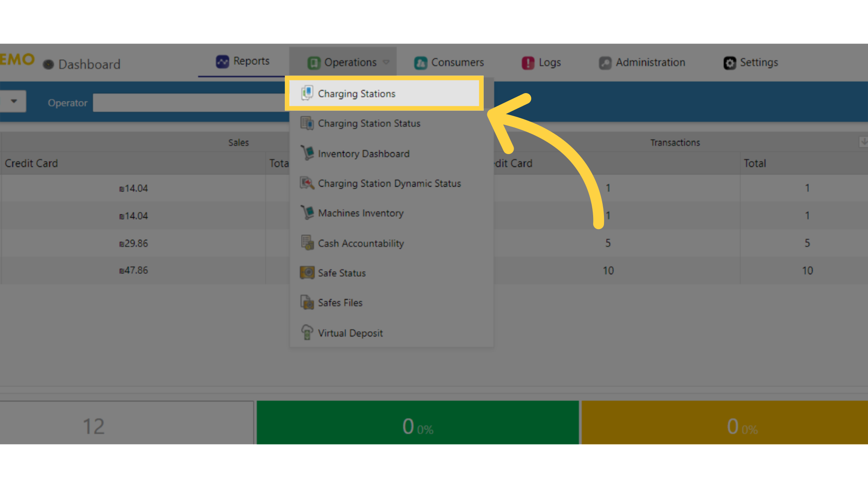
Task: Click the 47.86 sales cell
Action: pyautogui.click(x=133, y=270)
